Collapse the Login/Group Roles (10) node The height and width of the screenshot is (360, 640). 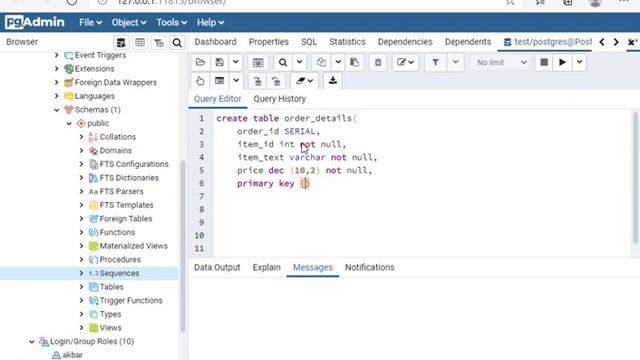tap(32, 342)
